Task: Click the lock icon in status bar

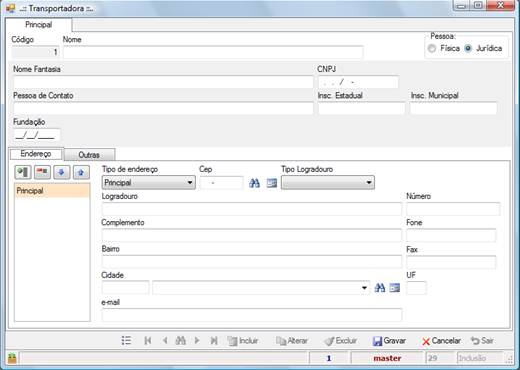Action: (12, 358)
